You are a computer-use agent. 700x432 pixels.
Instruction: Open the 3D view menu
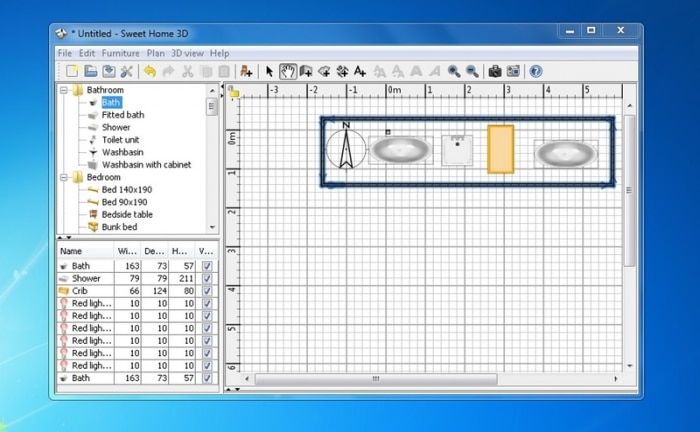pos(188,53)
